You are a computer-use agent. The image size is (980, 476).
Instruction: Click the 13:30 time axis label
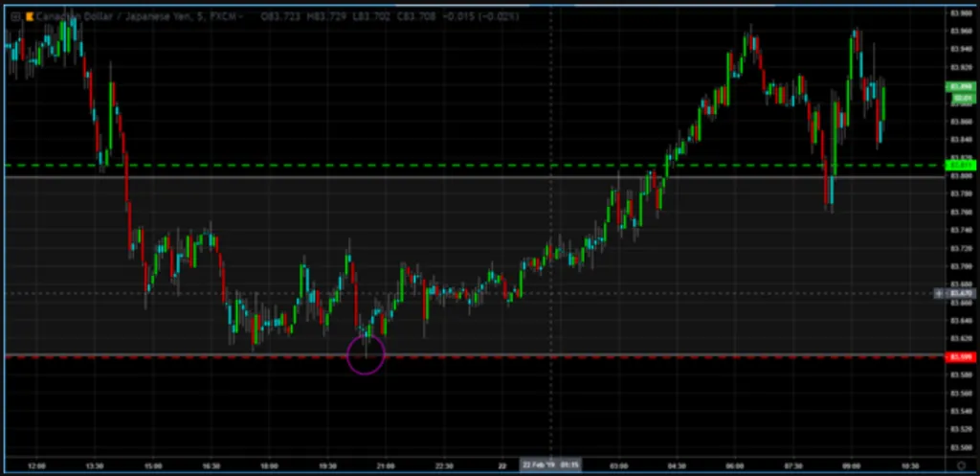(x=95, y=466)
